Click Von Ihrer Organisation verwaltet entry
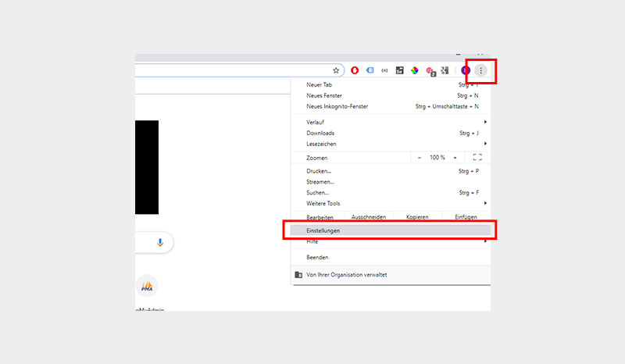Image resolution: width=625 pixels, height=364 pixels. click(346, 274)
